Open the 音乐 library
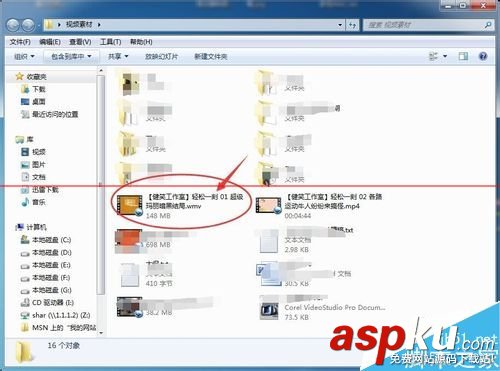Viewport: 500px width, 371px height. point(33,202)
